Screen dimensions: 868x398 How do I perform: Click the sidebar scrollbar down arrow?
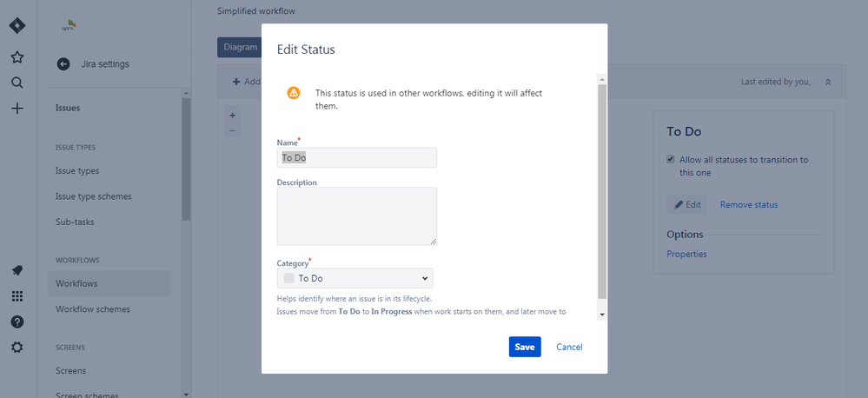(186, 395)
